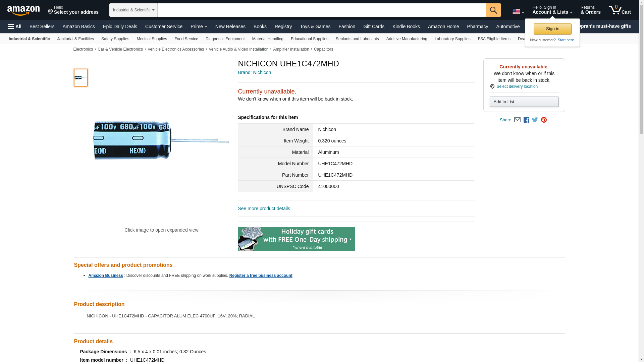Pin product on Pinterest
Image resolution: width=644 pixels, height=362 pixels.
(544, 120)
